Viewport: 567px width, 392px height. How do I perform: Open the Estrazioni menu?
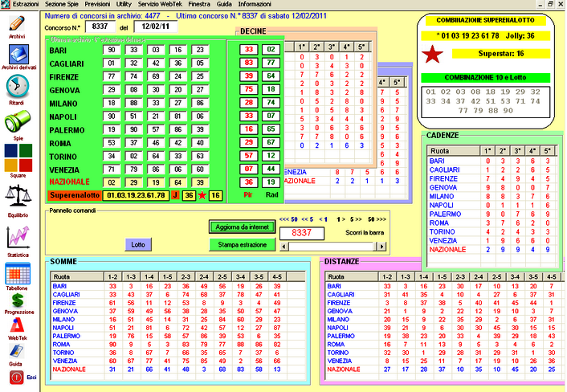coord(26,4)
